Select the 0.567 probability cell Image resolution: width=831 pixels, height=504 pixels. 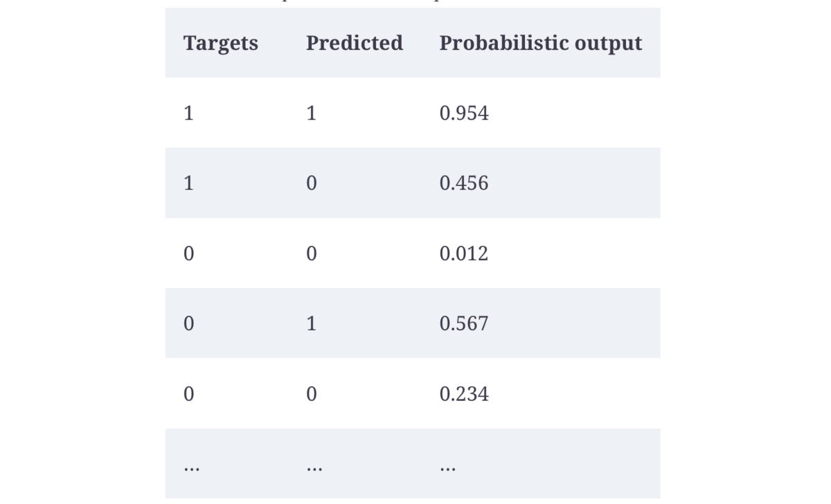[x=464, y=323]
